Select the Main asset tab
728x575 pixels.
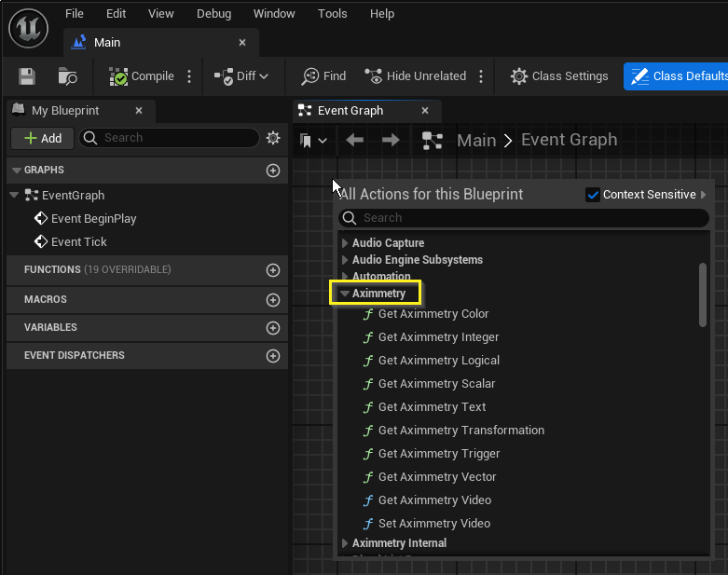click(x=160, y=43)
